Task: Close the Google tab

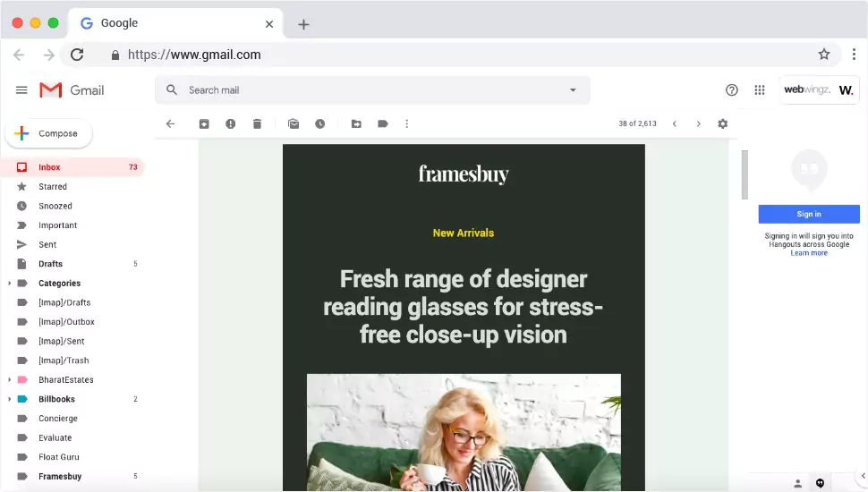Action: 269,24
